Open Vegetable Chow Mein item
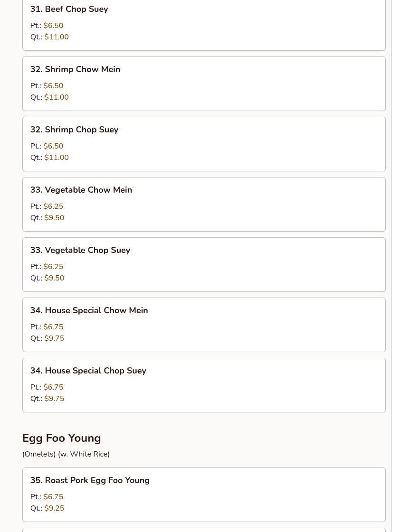This screenshot has width=401, height=532. [x=88, y=190]
